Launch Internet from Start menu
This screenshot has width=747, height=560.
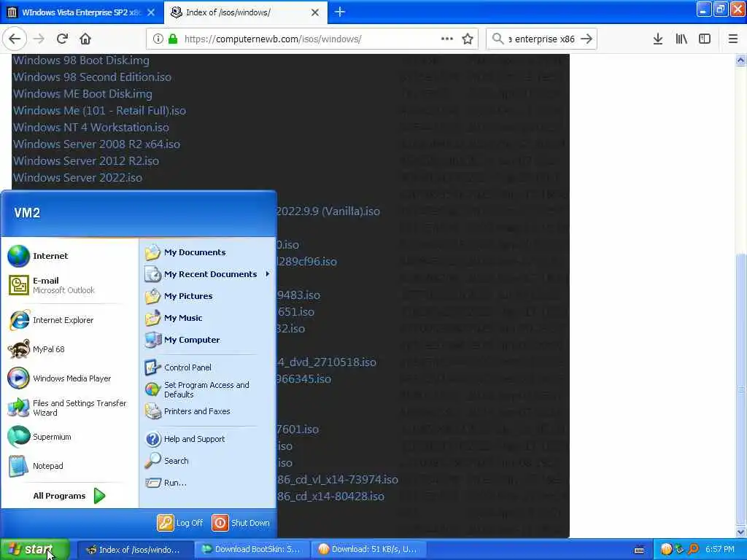point(69,256)
